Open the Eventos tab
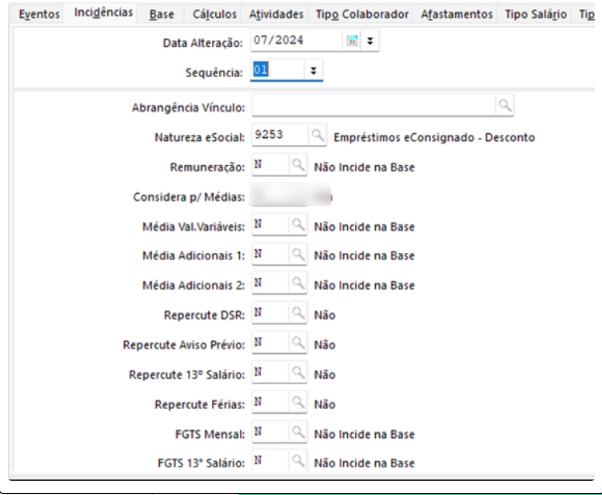This screenshot has width=602, height=495. coord(39,14)
